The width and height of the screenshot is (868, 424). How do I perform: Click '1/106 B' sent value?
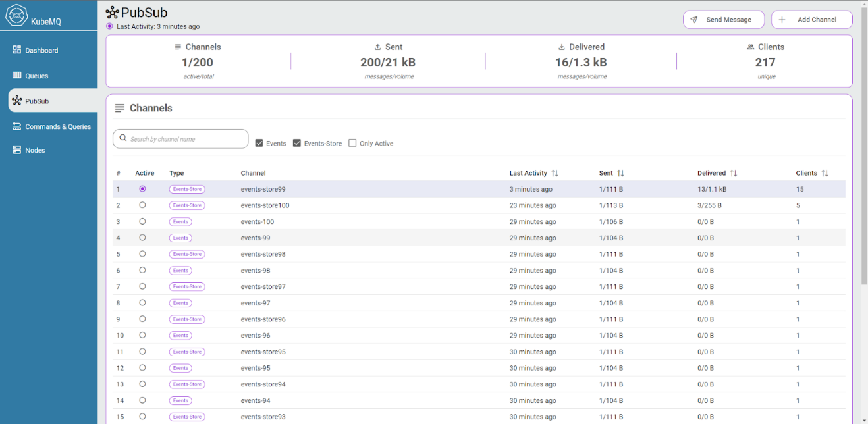(x=611, y=222)
